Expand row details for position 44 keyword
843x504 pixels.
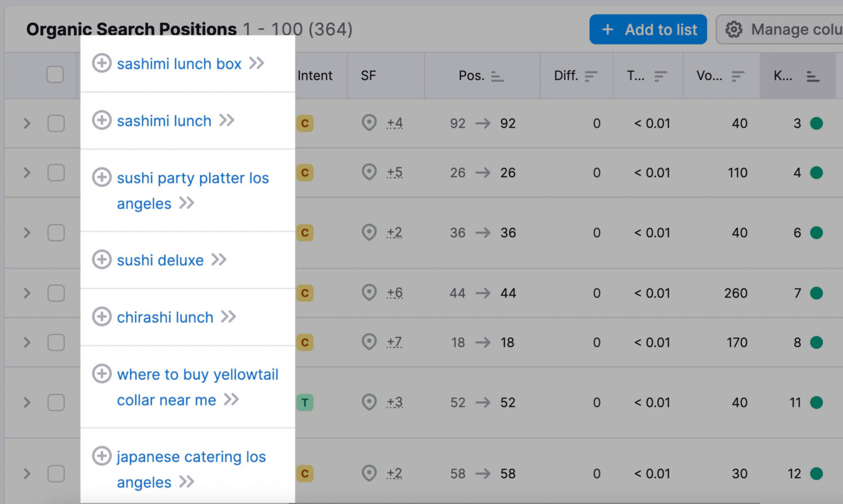pos(27,293)
